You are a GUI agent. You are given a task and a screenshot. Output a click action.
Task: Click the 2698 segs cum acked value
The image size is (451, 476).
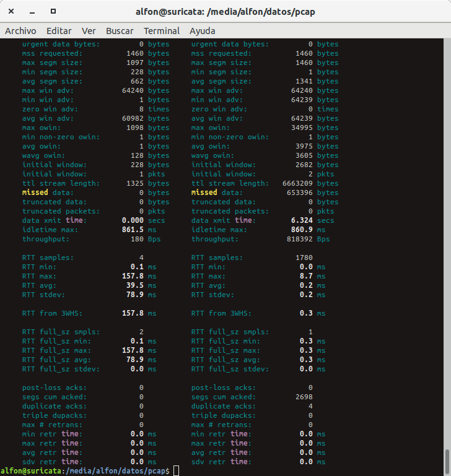click(x=304, y=397)
